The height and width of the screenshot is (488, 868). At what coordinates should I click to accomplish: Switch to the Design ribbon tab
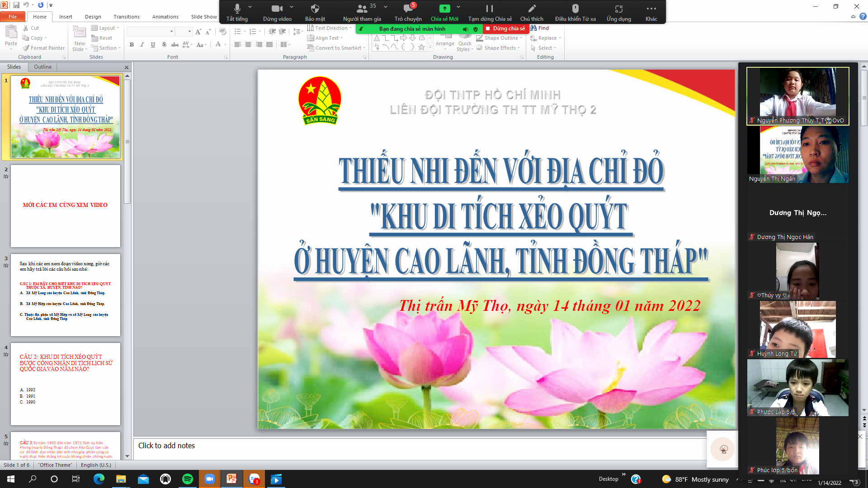(93, 17)
